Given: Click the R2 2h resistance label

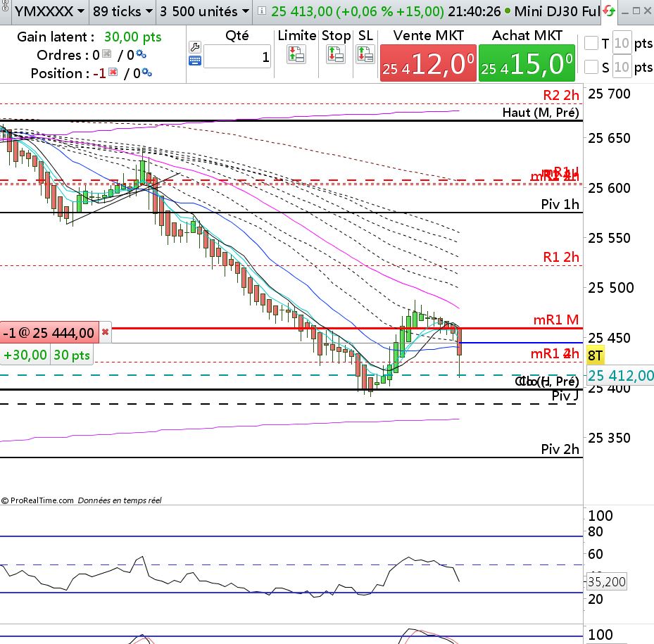Looking at the screenshot, I should [x=560, y=95].
